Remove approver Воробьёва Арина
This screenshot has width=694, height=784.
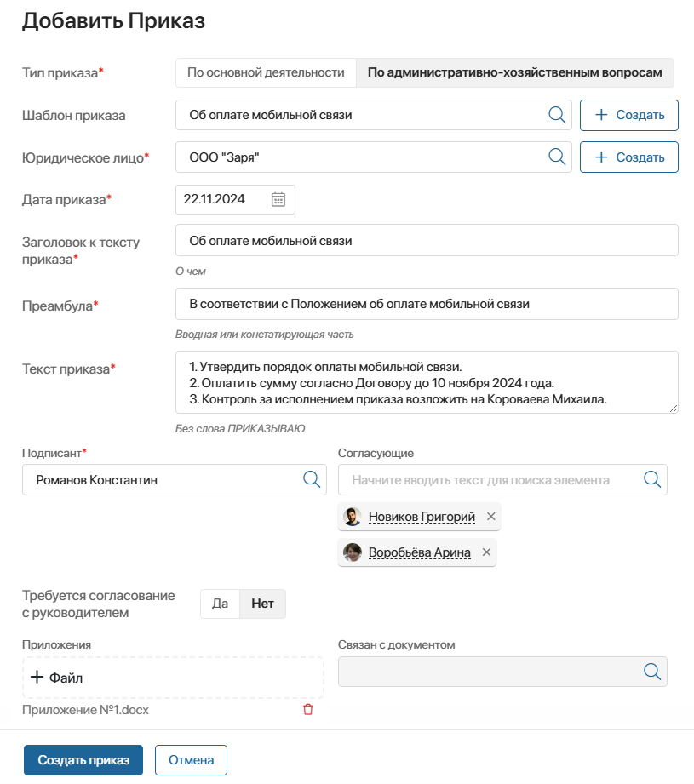[486, 552]
